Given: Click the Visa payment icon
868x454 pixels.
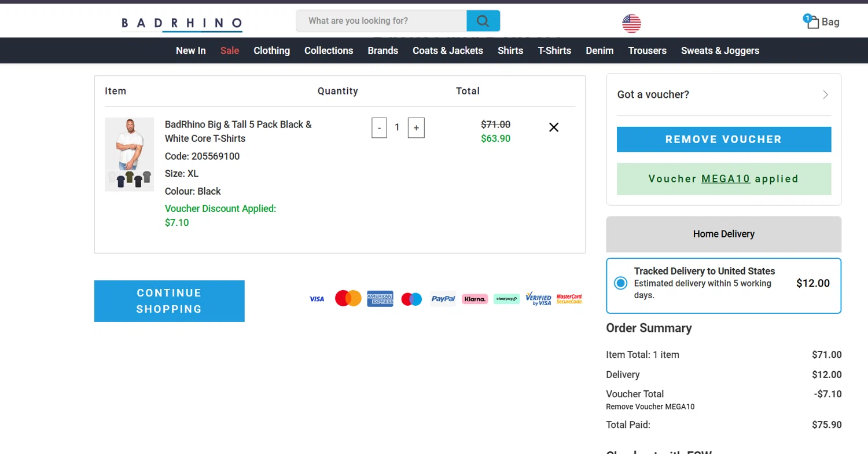Looking at the screenshot, I should (317, 299).
